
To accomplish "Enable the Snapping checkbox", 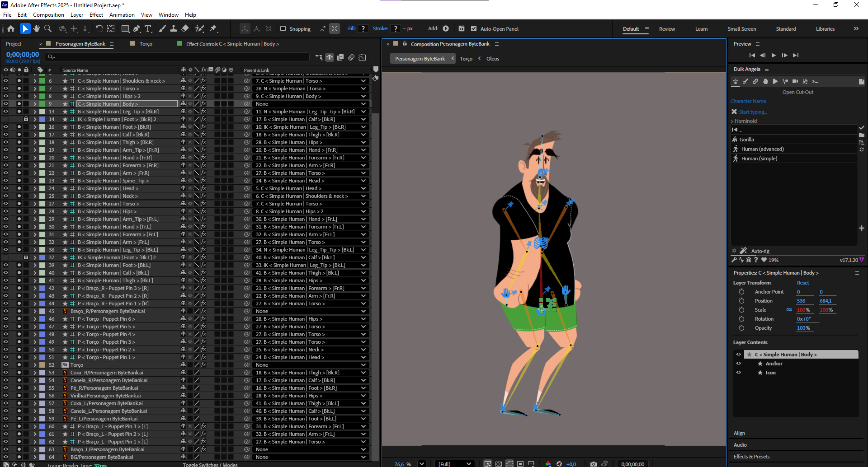I will [x=283, y=29].
